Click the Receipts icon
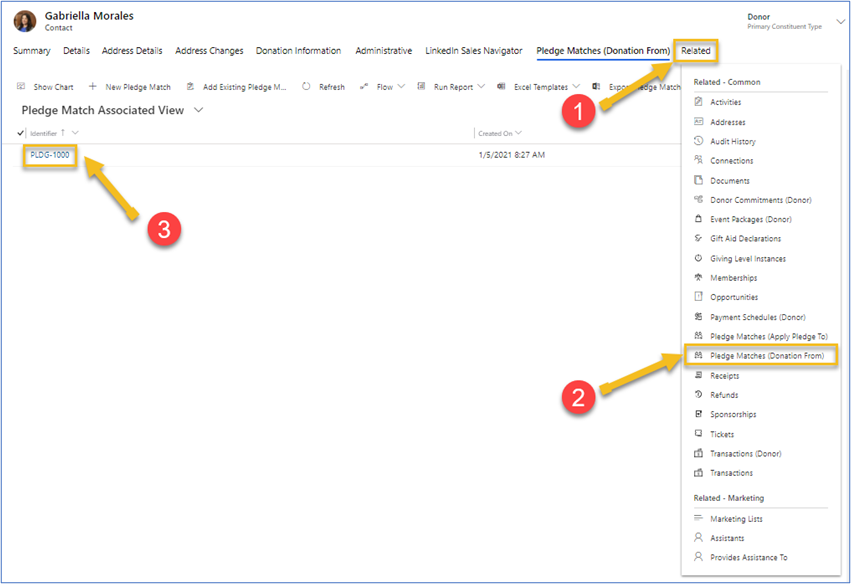The width and height of the screenshot is (851, 584). pos(698,375)
